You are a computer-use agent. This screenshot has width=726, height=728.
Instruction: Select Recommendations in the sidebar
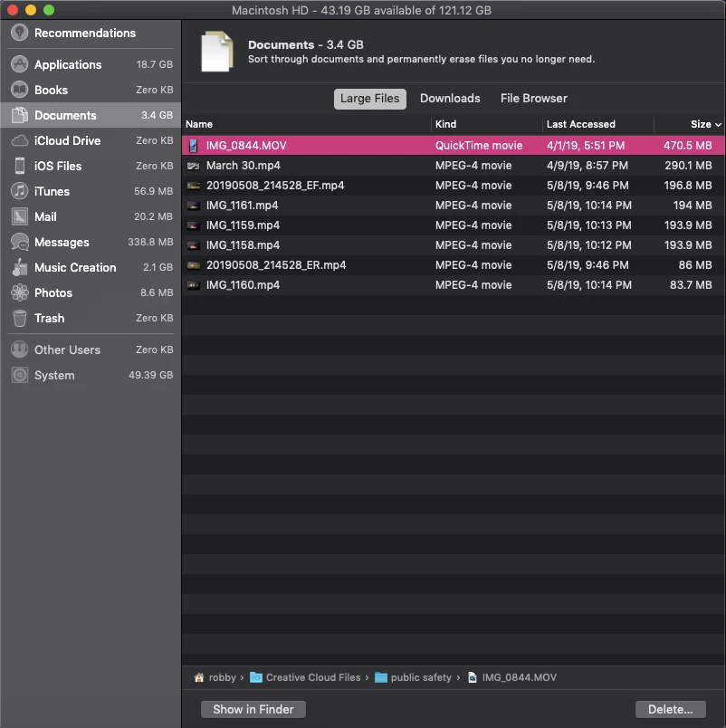click(91, 33)
